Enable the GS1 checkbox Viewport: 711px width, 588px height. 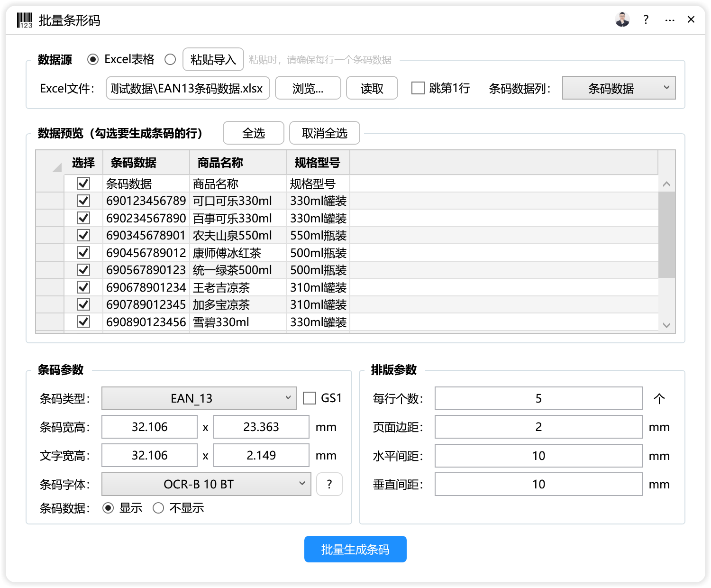pos(309,398)
